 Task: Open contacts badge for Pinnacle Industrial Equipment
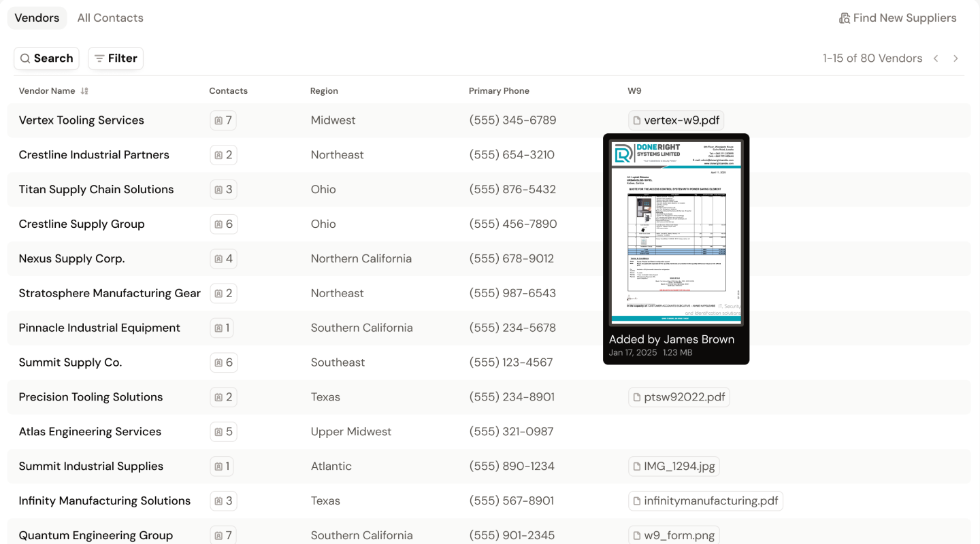point(222,328)
